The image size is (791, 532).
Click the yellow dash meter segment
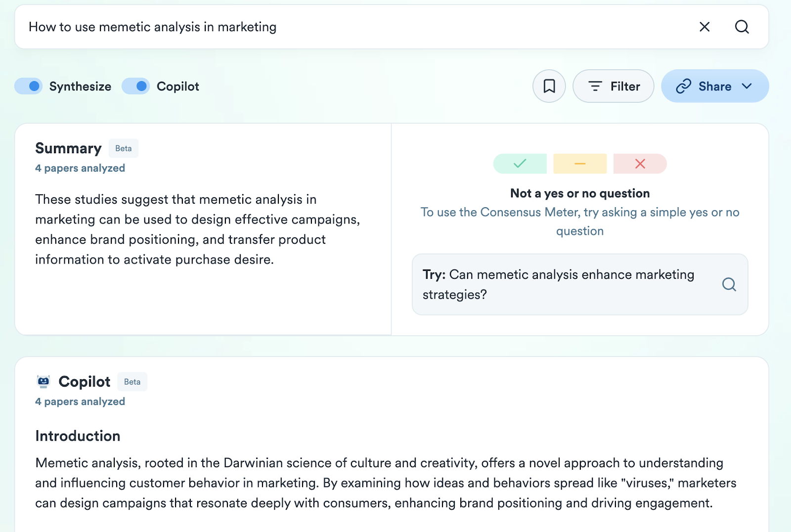click(x=580, y=164)
